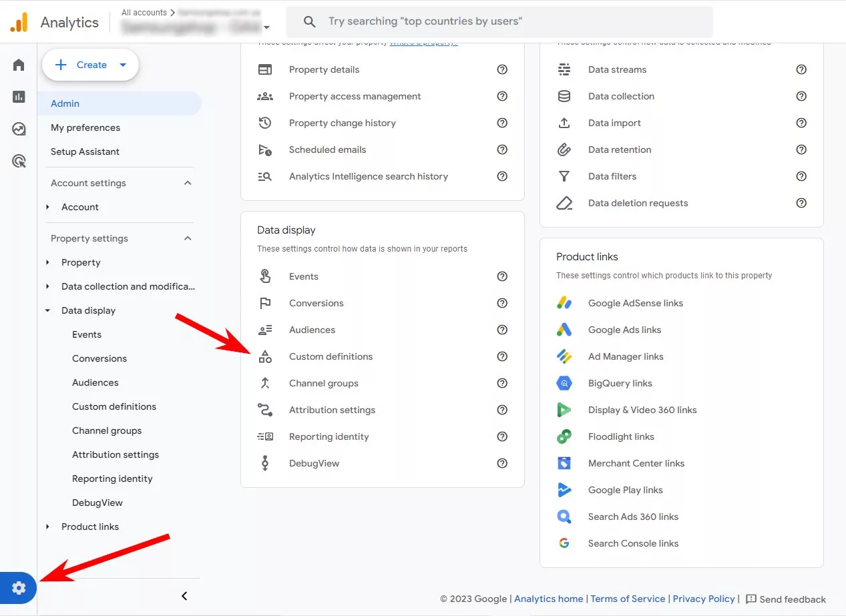Expand the Property tree item

pyautogui.click(x=47, y=262)
